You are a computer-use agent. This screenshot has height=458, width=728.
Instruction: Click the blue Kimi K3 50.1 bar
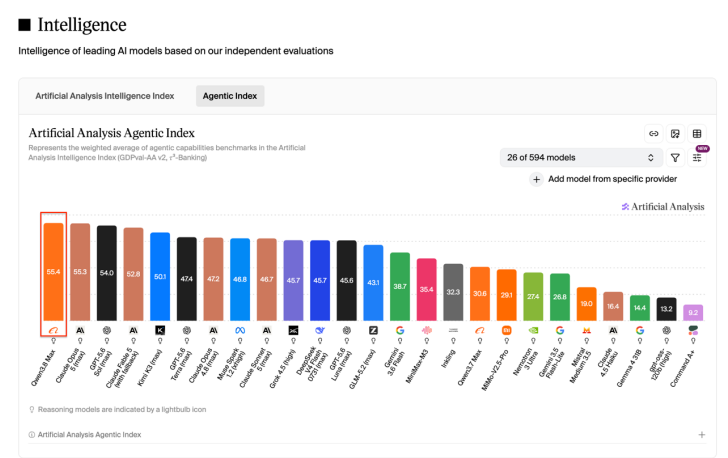coord(160,276)
